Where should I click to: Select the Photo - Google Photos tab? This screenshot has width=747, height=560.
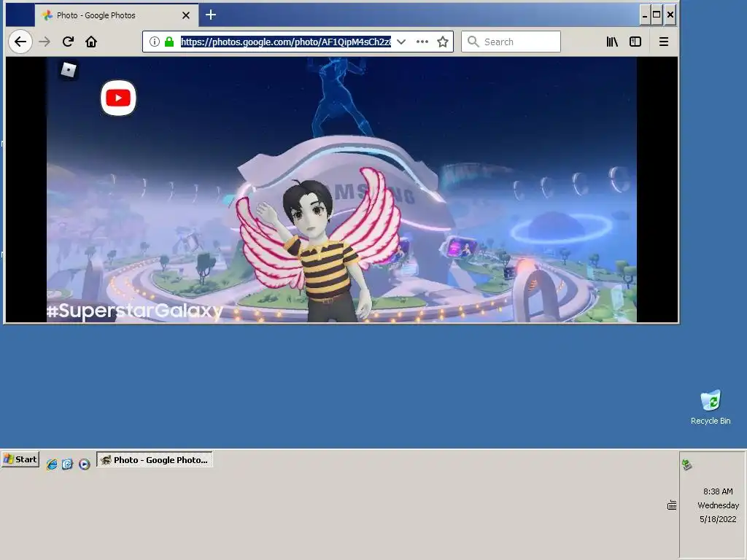pos(116,15)
